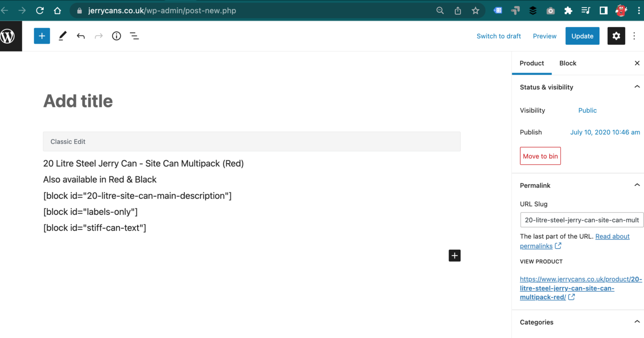
Task: Select the Tools pencil icon
Action: pos(63,36)
